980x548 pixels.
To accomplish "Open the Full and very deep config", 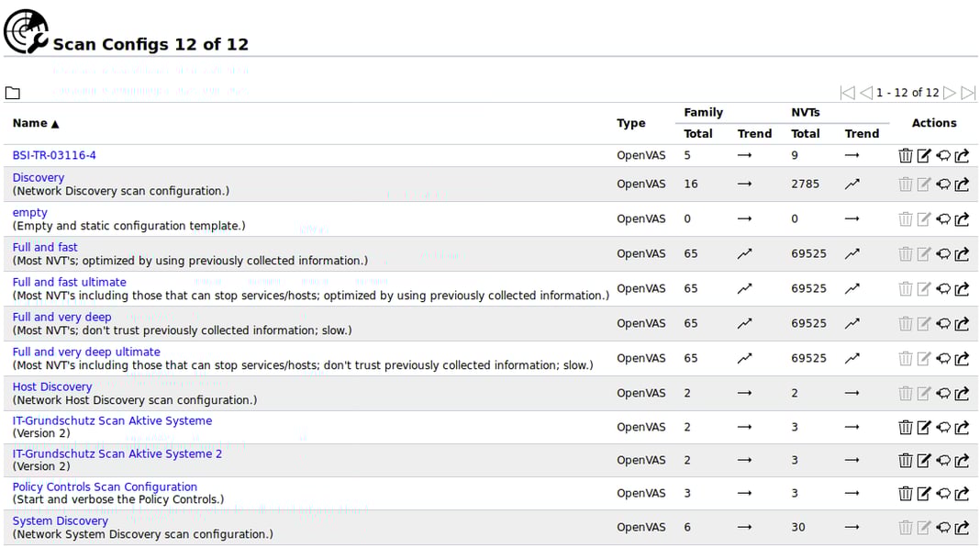I will pos(61,317).
